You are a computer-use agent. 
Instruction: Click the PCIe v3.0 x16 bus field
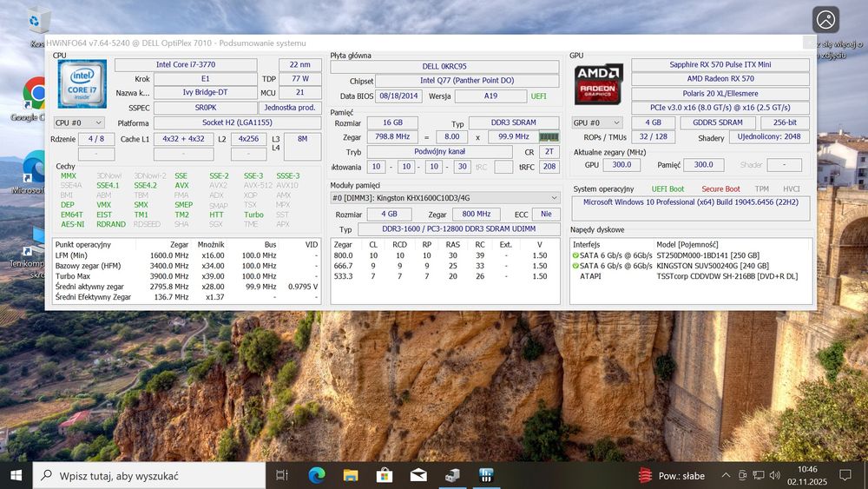click(720, 108)
